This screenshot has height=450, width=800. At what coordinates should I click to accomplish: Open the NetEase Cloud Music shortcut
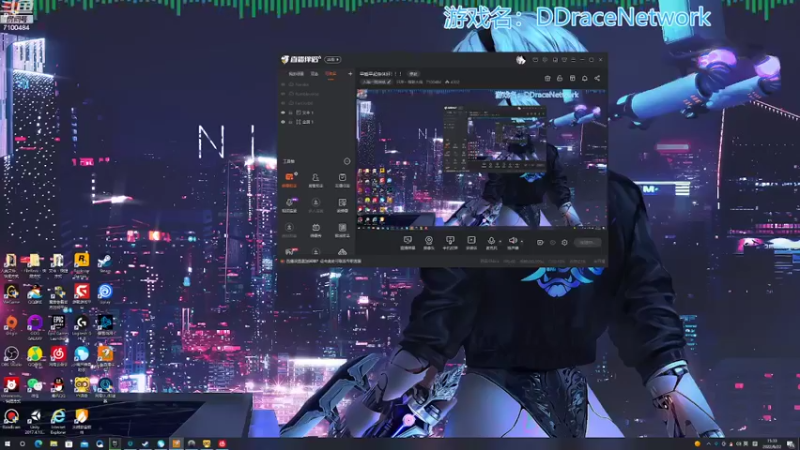coord(59,357)
